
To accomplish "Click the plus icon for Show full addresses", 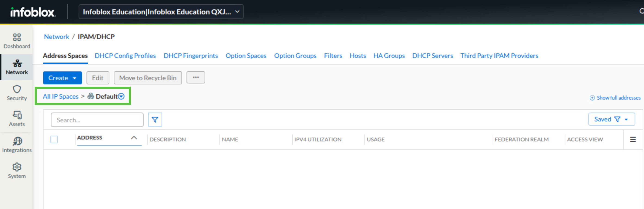I will (x=592, y=98).
